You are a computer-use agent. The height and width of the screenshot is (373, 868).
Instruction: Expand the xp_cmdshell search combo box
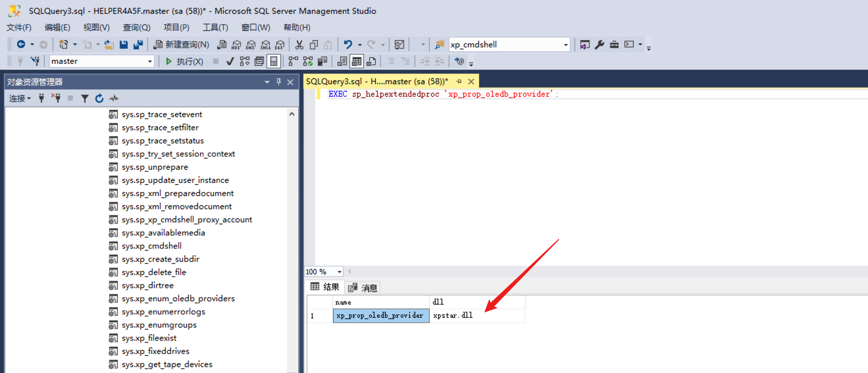(565, 44)
